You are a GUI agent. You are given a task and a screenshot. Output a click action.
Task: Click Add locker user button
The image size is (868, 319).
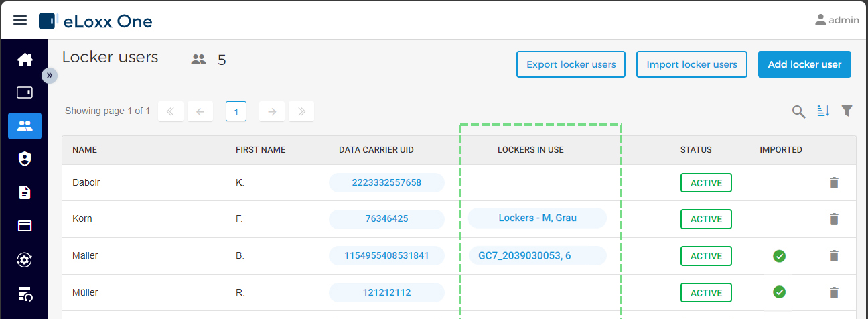(804, 64)
